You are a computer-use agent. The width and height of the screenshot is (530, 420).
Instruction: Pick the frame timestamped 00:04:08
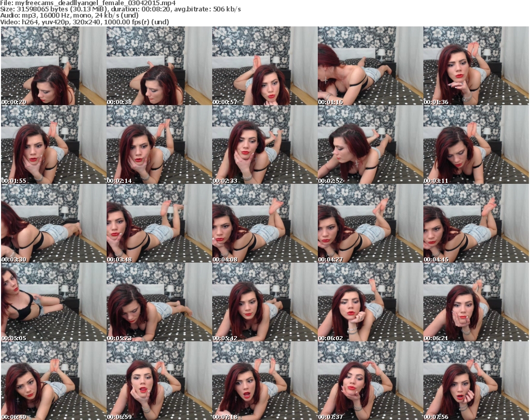[264, 224]
